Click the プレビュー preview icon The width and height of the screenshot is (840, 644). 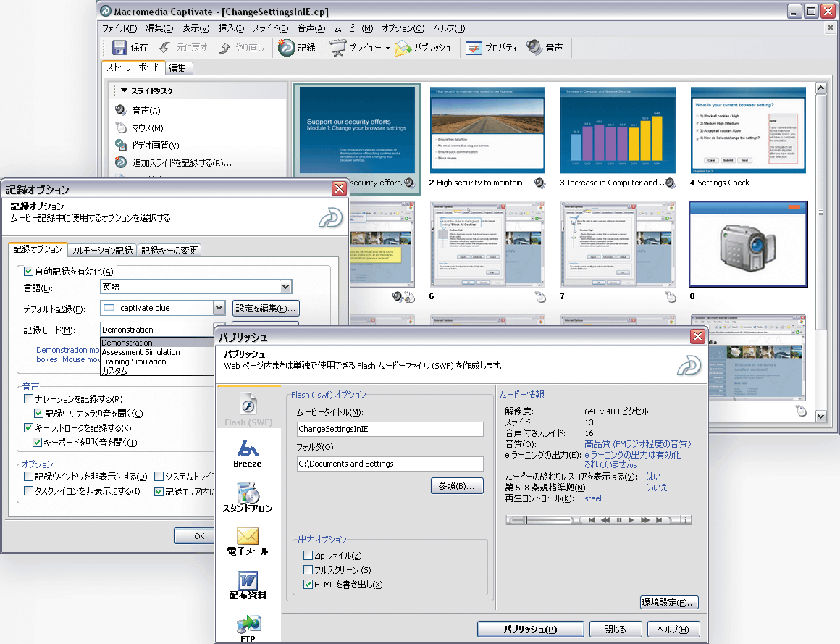point(338,48)
